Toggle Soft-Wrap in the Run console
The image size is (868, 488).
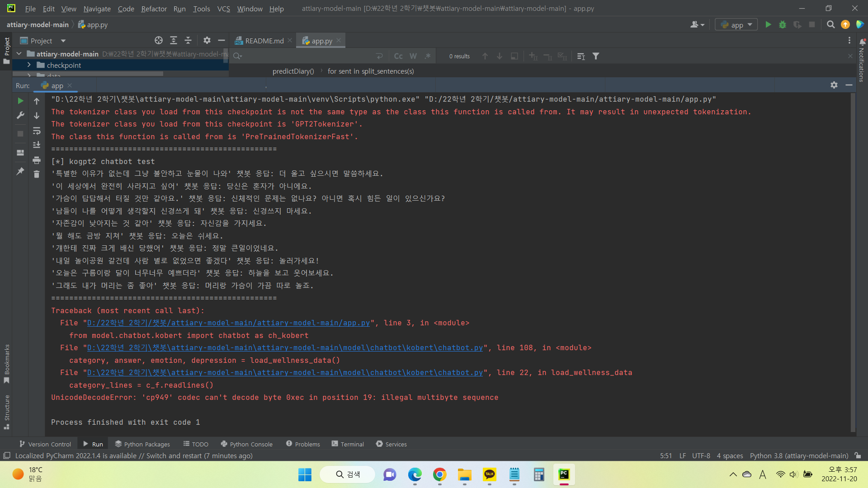(37, 131)
